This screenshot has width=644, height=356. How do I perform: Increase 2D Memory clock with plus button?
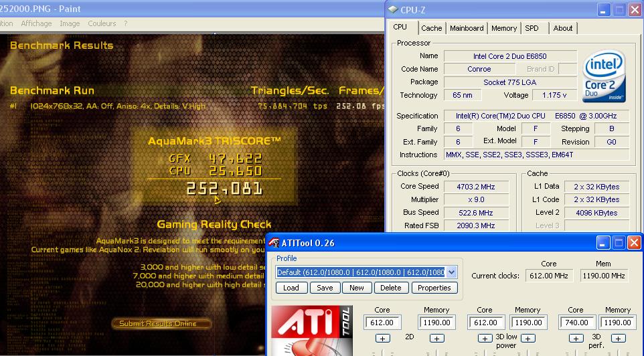click(436, 339)
